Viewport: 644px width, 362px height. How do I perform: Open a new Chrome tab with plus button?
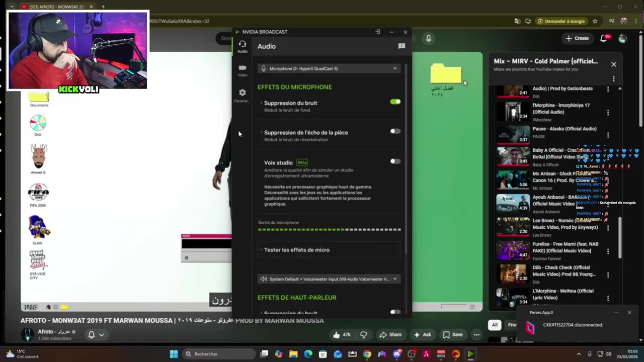[103, 7]
